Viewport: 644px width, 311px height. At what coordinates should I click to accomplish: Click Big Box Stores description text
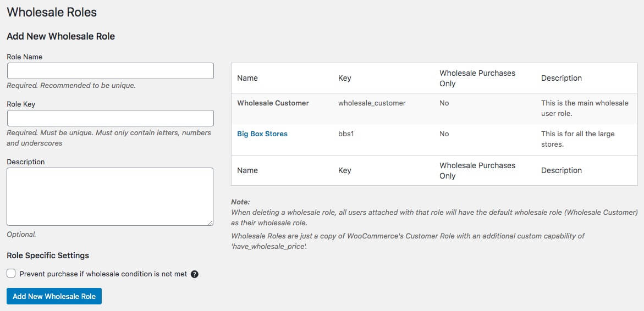click(x=577, y=139)
